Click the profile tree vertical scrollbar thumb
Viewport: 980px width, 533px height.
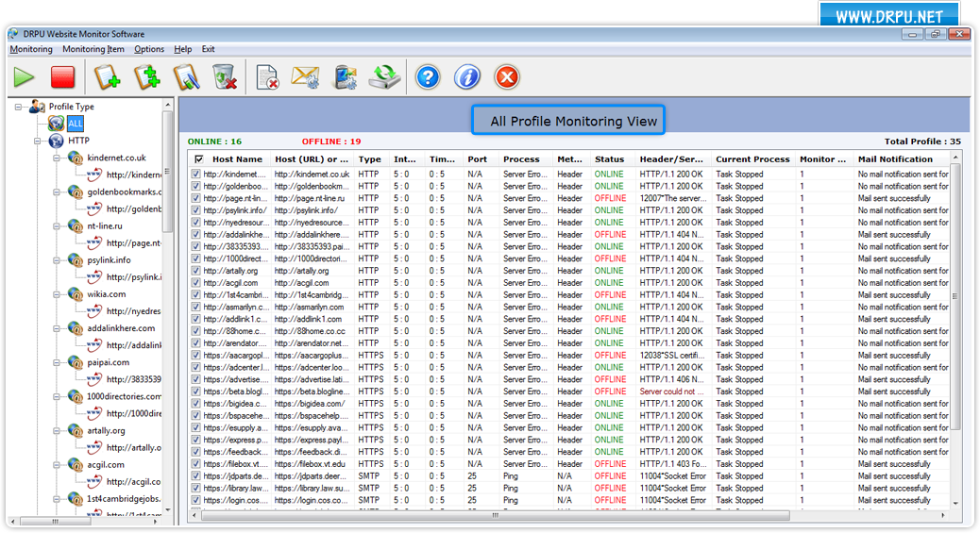167,172
